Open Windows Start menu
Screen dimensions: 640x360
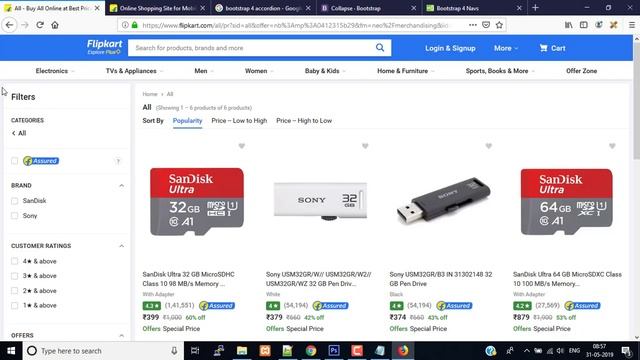11,351
